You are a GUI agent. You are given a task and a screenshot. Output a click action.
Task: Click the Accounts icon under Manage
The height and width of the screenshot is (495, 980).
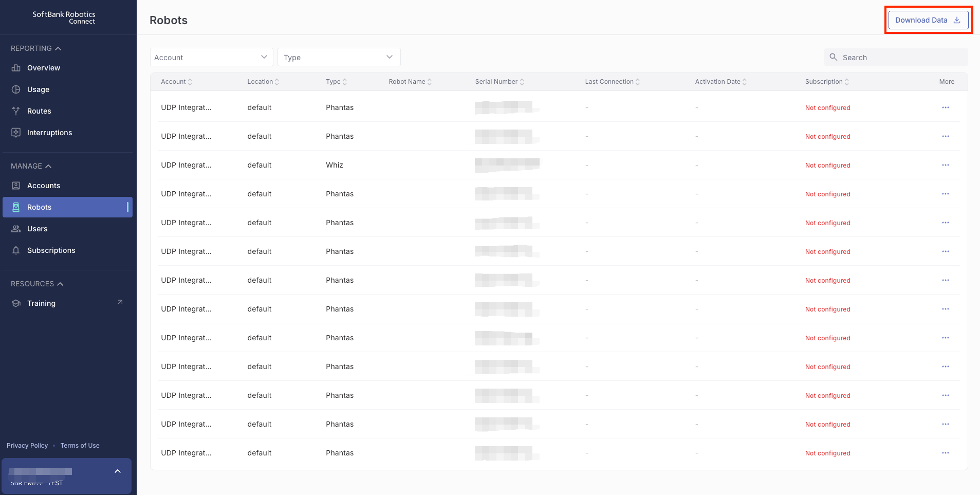16,186
